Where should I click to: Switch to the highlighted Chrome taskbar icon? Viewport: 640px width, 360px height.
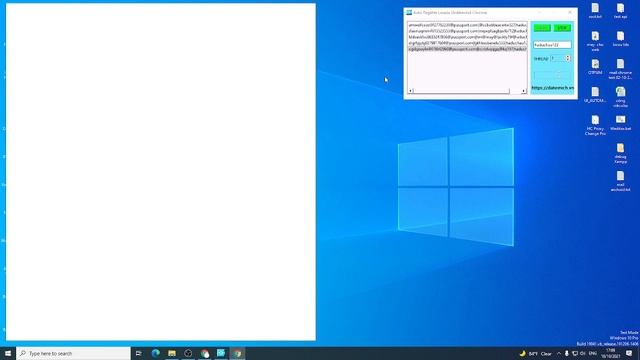(x=237, y=353)
